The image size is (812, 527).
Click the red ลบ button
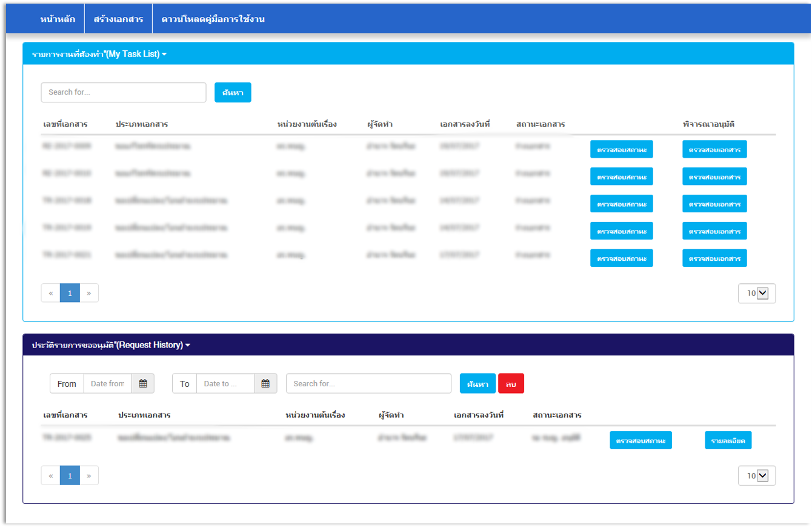(511, 383)
